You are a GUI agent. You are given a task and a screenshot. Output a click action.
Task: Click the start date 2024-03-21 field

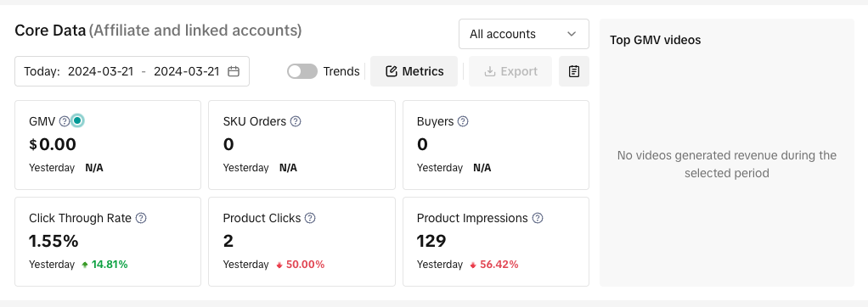pos(101,71)
